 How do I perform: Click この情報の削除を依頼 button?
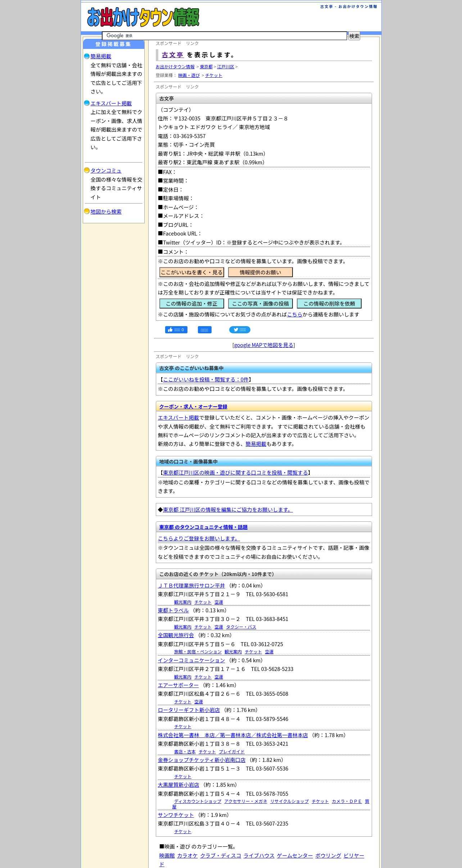pyautogui.click(x=329, y=303)
